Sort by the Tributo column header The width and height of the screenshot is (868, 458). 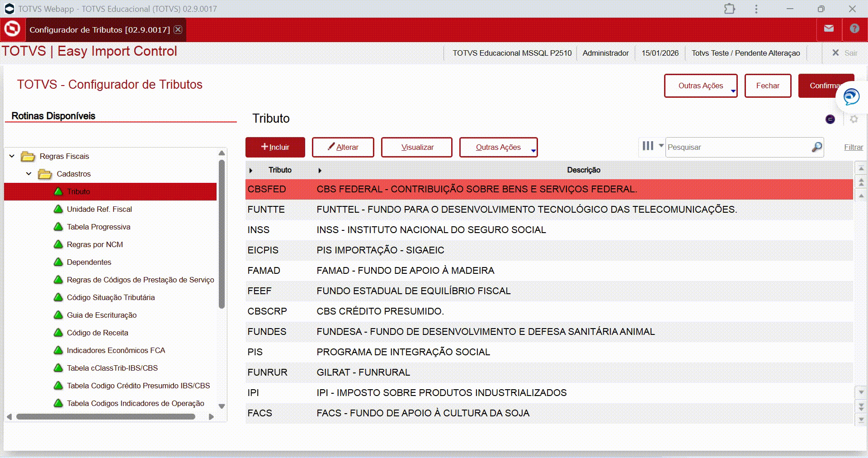280,170
